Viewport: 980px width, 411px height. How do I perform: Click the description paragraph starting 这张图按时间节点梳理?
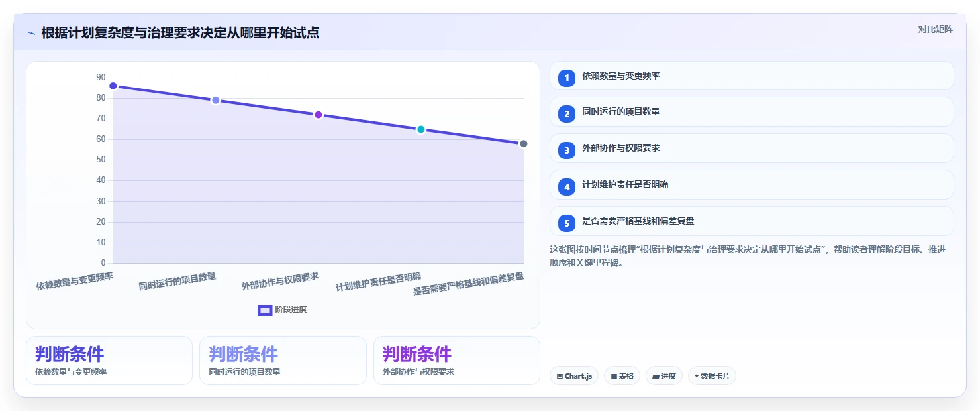pos(748,256)
